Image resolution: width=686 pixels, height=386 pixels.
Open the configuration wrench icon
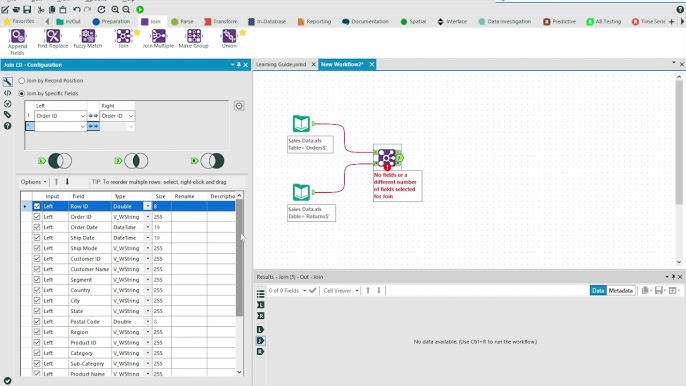point(7,82)
